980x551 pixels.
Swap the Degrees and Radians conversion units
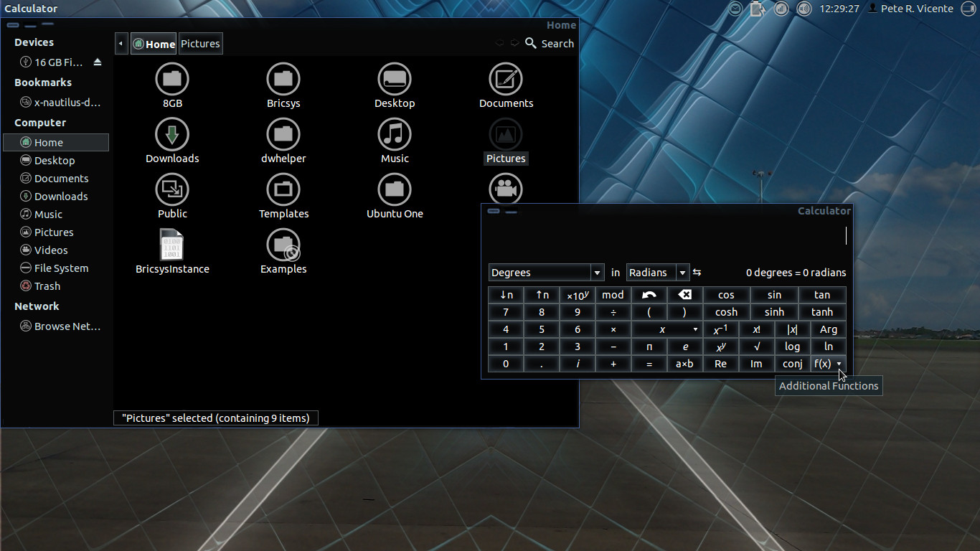pos(697,273)
